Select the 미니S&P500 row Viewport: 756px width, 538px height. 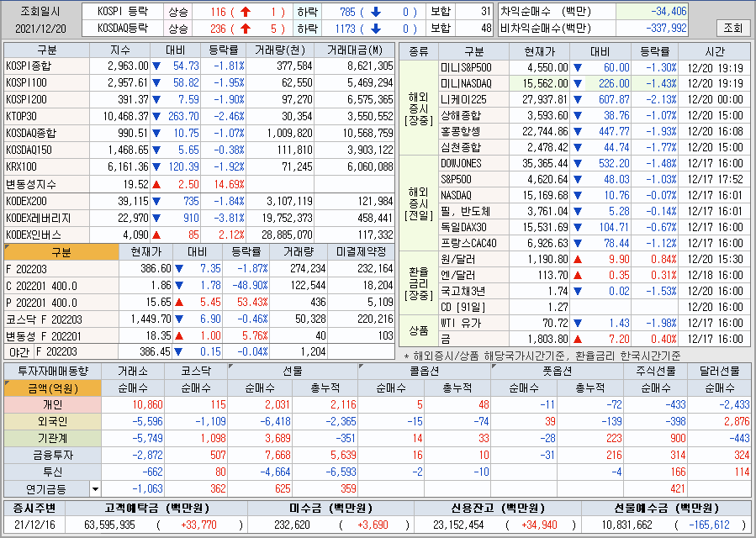[595, 67]
